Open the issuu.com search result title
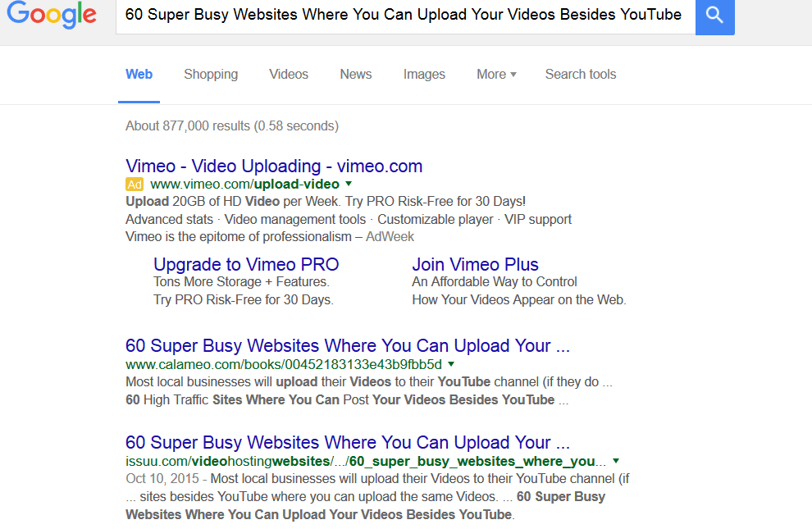The height and width of the screenshot is (529, 812). pyautogui.click(x=347, y=442)
